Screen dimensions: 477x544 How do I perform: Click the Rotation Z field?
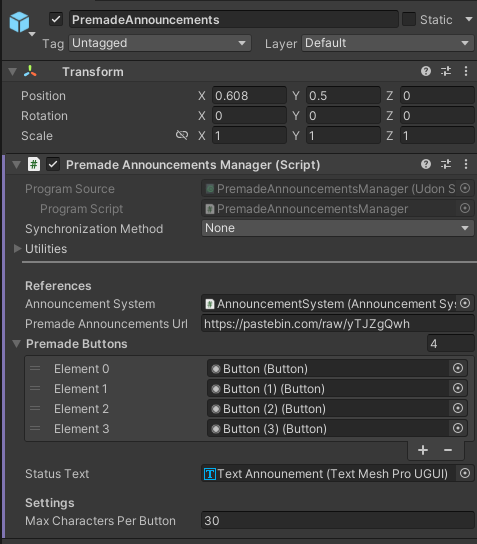point(437,116)
